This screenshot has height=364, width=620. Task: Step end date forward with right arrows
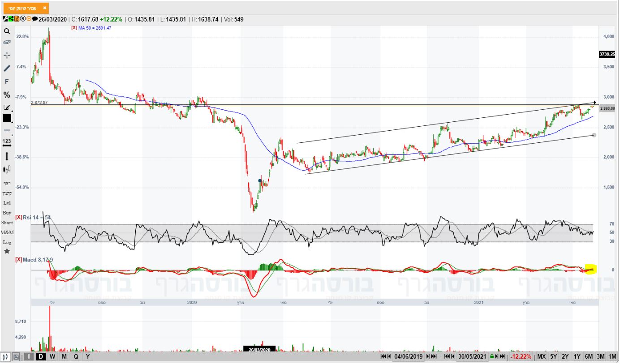click(501, 357)
